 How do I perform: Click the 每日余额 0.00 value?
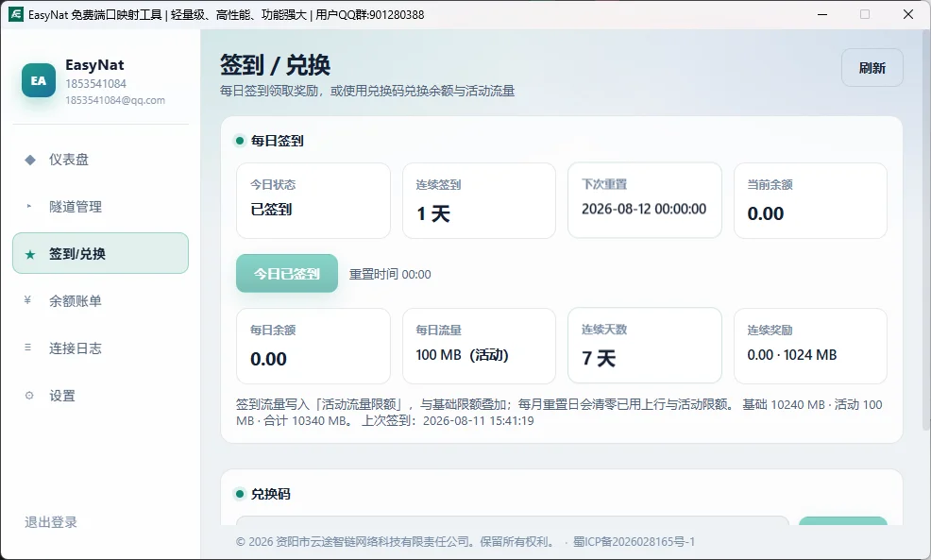(x=268, y=359)
